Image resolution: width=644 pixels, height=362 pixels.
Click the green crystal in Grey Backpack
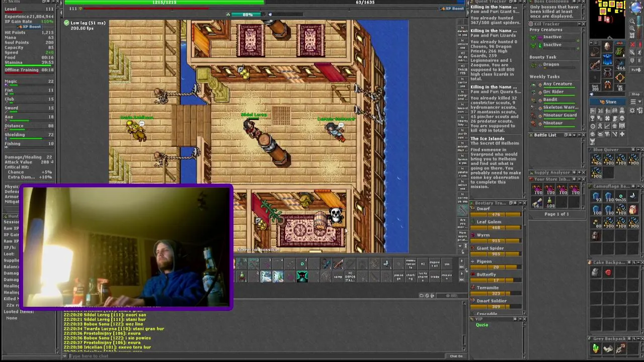coord(596,348)
